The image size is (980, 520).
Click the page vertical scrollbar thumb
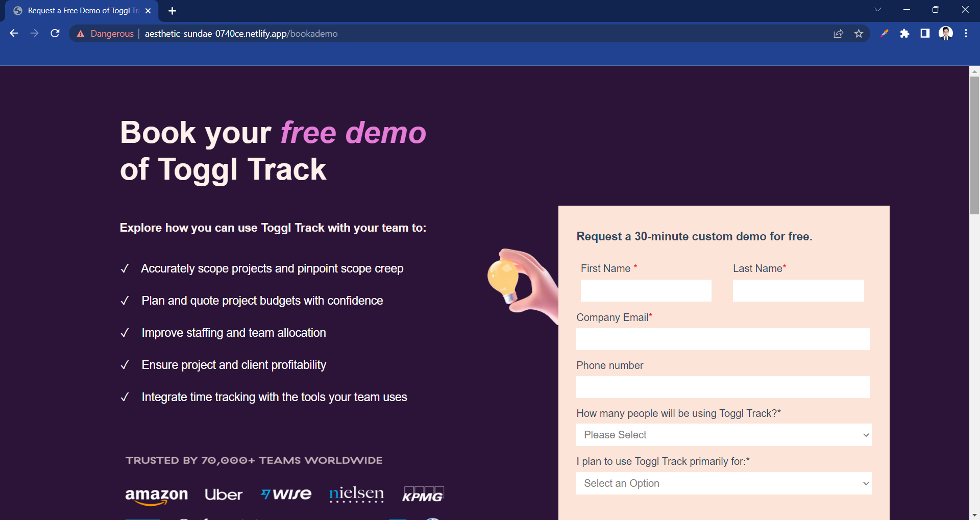974,145
